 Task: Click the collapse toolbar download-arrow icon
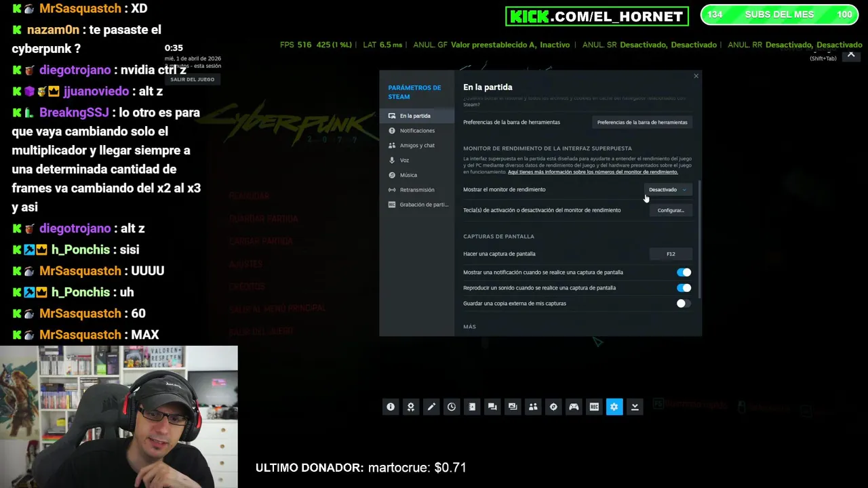pos(635,407)
